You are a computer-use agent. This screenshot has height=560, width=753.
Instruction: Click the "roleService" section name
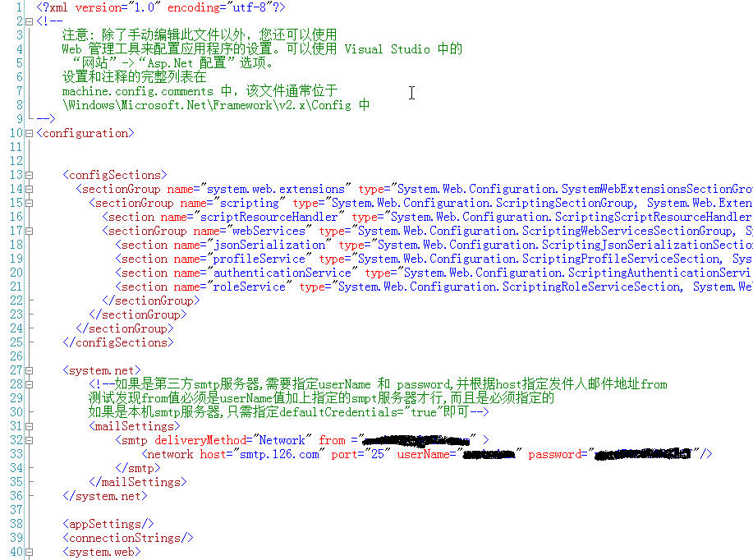[x=250, y=287]
